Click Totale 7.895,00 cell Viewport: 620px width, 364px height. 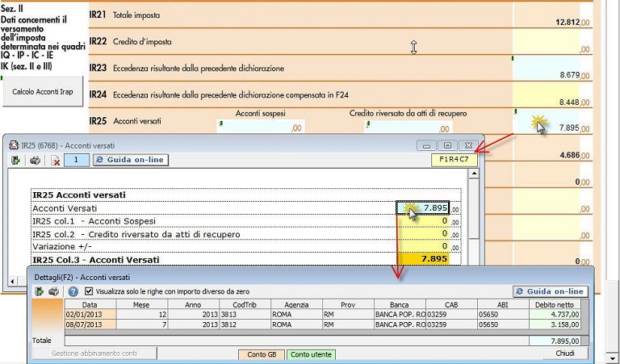555,341
